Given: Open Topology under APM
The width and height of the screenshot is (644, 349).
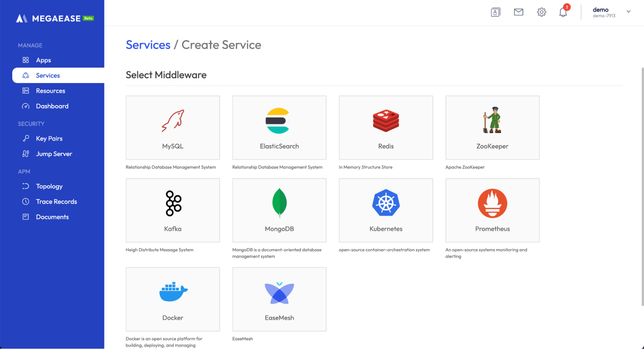Looking at the screenshot, I should 49,186.
